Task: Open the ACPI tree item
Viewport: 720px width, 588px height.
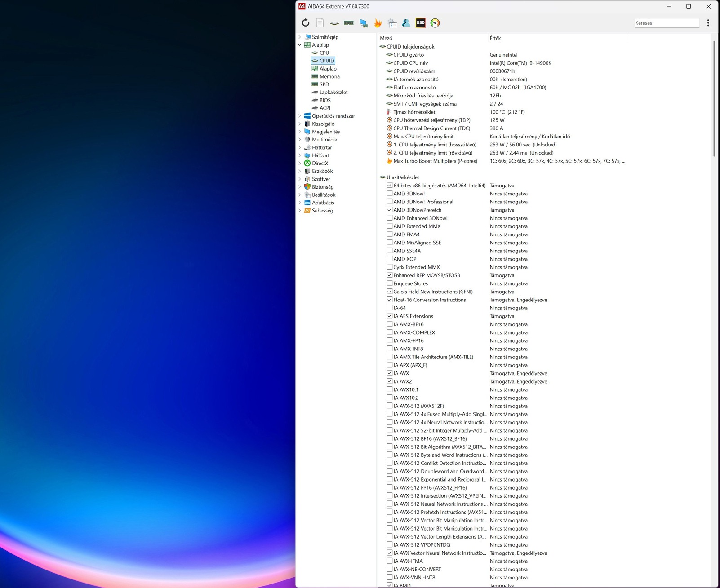Action: [x=325, y=108]
